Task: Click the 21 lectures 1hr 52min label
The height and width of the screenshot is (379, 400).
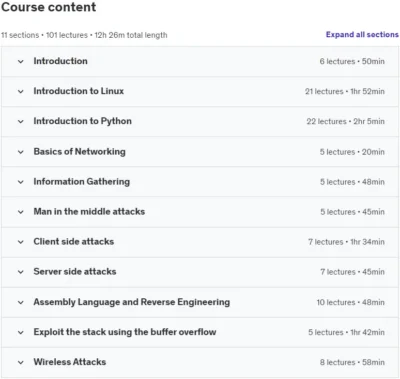Action: (345, 91)
